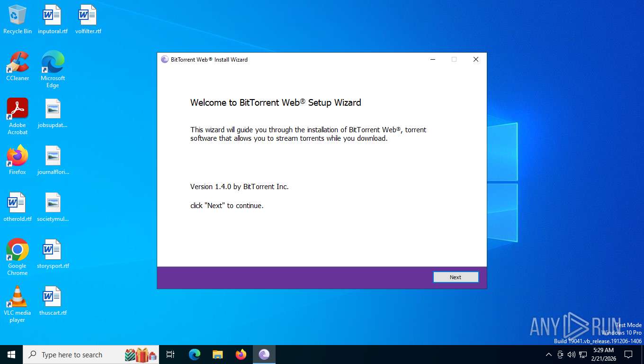Screen dimensions: 644x364
Task: Select the thuscart.rtf desktop file
Action: pos(53,301)
